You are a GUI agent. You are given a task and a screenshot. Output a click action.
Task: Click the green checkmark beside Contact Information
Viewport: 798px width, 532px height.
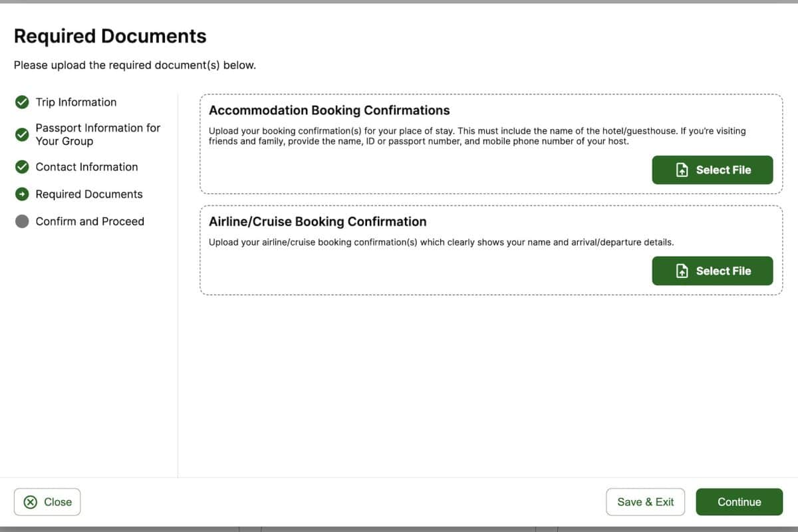pyautogui.click(x=22, y=167)
